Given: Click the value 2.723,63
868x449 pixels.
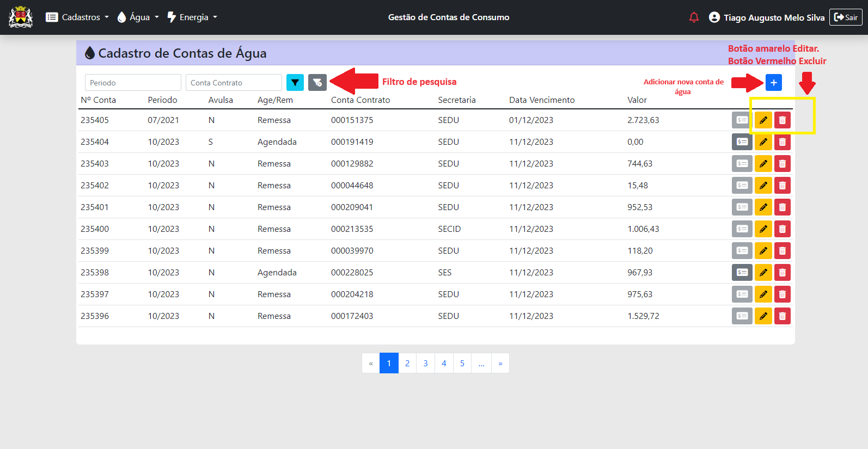Looking at the screenshot, I should [x=643, y=120].
